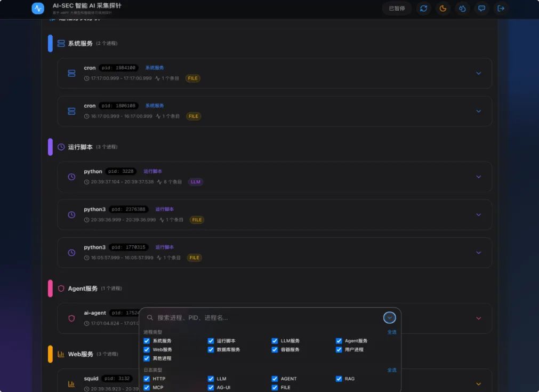Toggle the RAG log type checkbox

(x=339, y=379)
